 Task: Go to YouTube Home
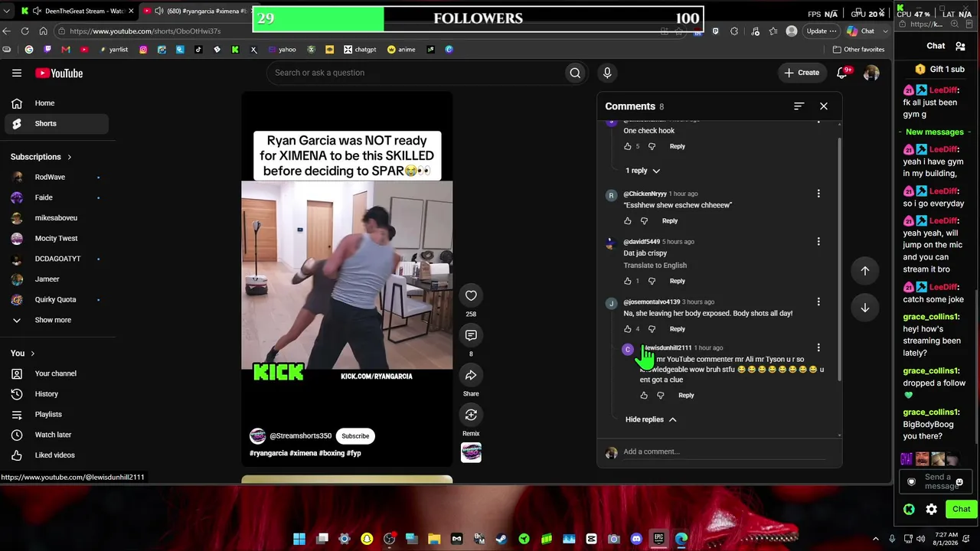pyautogui.click(x=57, y=103)
